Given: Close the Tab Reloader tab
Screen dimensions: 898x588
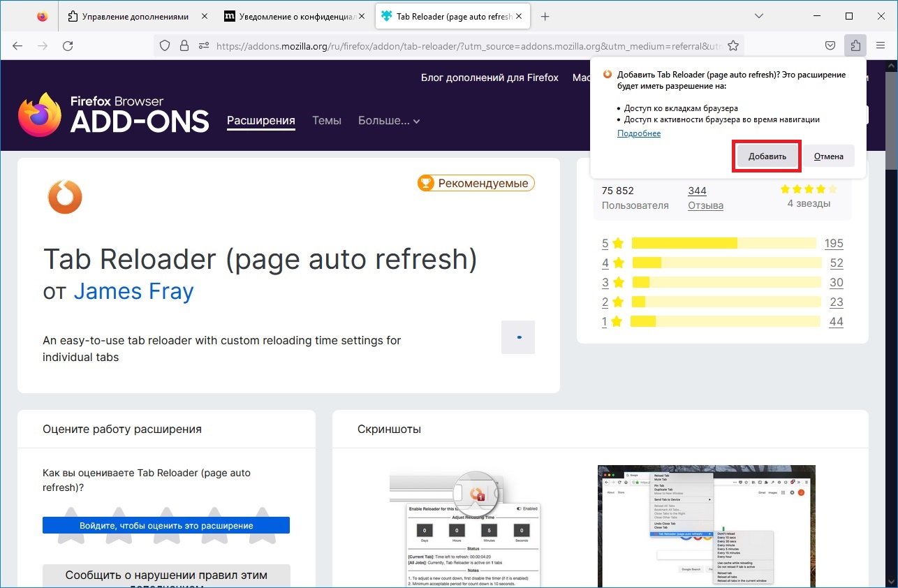Looking at the screenshot, I should 517,17.
